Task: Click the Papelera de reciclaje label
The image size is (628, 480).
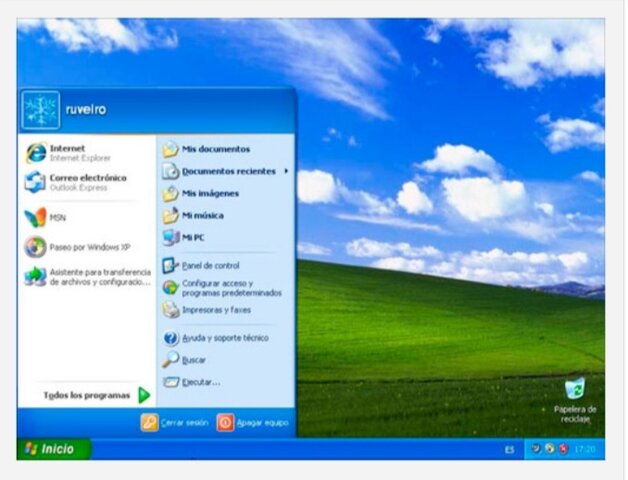Action: point(575,414)
